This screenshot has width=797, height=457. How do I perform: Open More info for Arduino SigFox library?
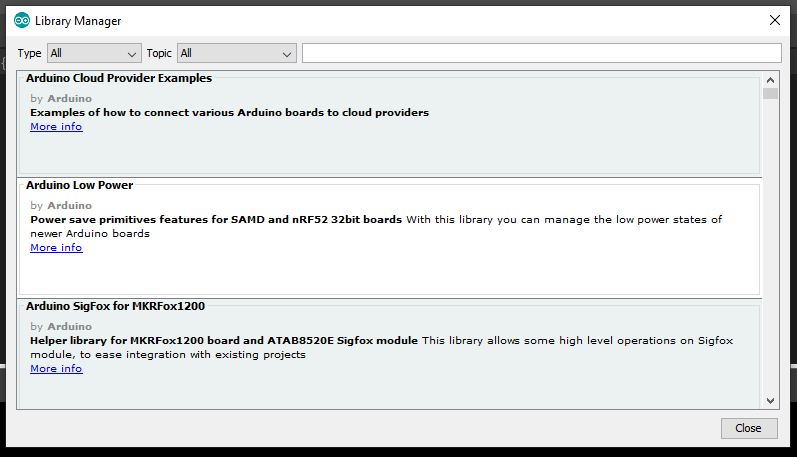(x=56, y=368)
